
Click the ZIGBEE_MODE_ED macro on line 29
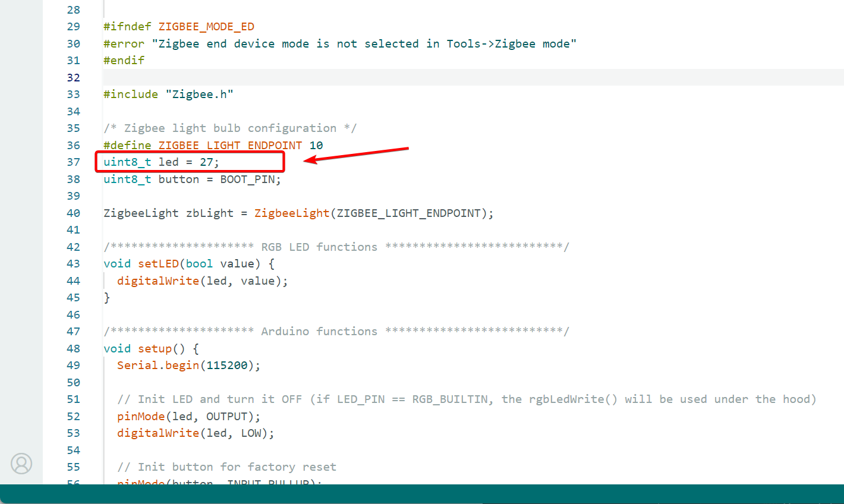[206, 27]
